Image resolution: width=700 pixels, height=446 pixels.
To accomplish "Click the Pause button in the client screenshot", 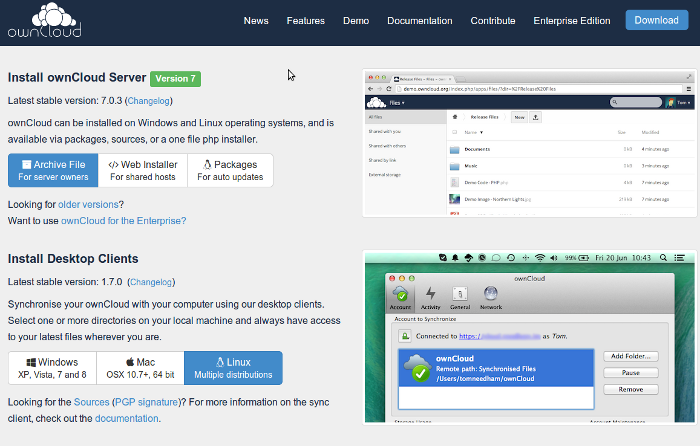I will (x=631, y=373).
